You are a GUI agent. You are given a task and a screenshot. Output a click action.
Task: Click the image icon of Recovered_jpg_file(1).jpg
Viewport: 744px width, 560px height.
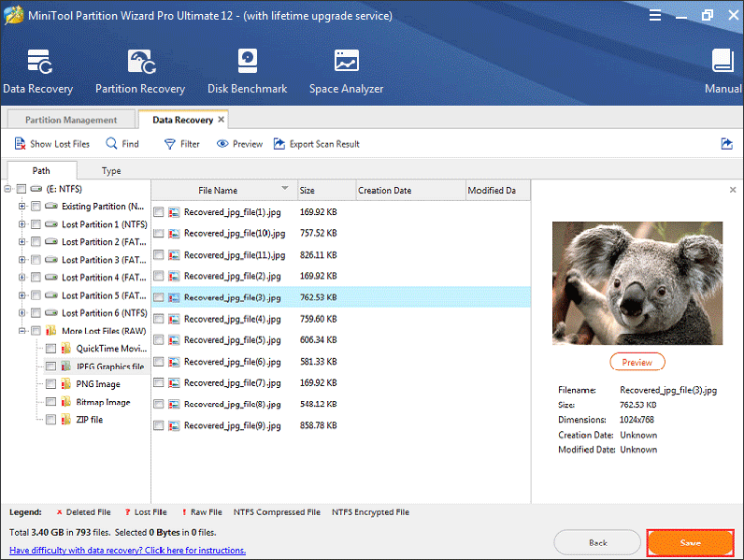[174, 212]
